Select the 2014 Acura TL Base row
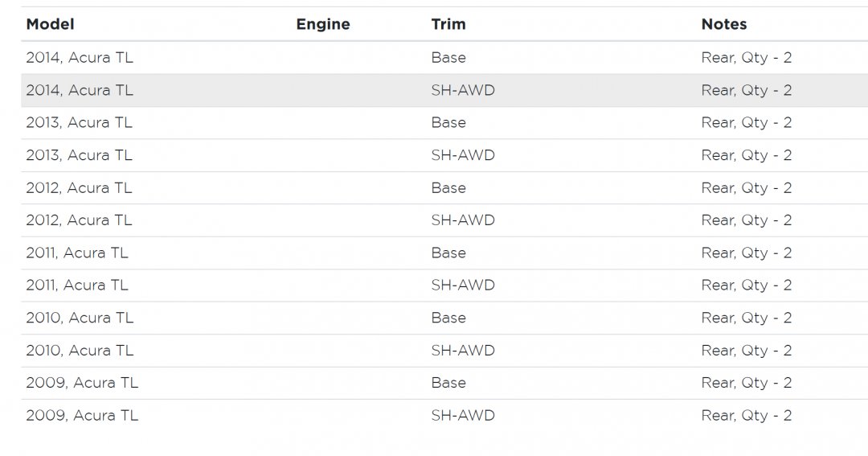The width and height of the screenshot is (868, 456). click(80, 58)
